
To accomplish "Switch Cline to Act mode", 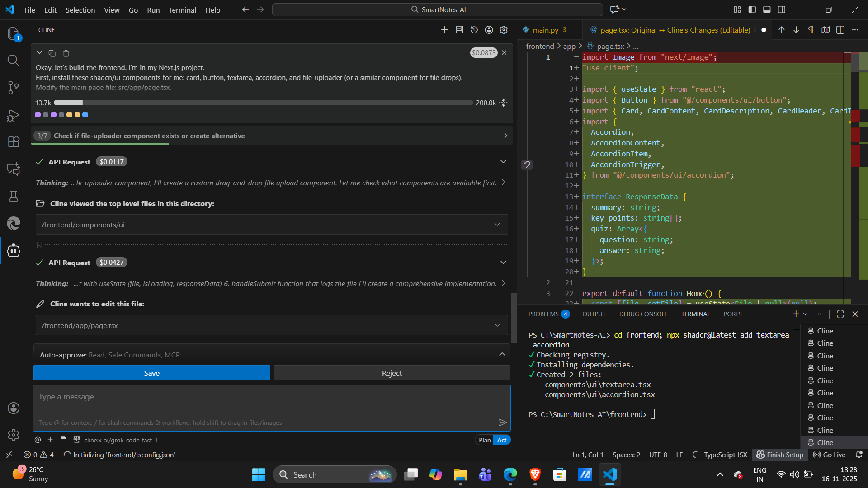I will click(502, 440).
